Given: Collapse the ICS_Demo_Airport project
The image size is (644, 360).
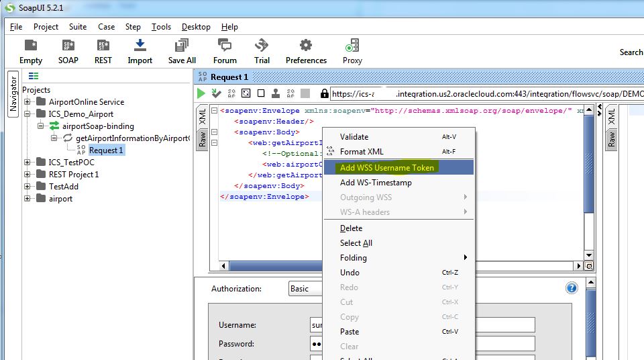Looking at the screenshot, I should pyautogui.click(x=27, y=114).
